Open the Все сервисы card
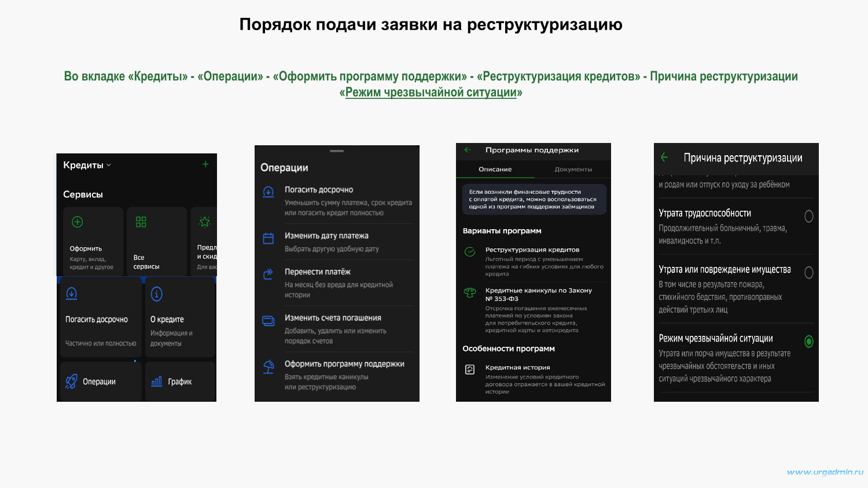The height and width of the screenshot is (488, 868). pos(157,241)
